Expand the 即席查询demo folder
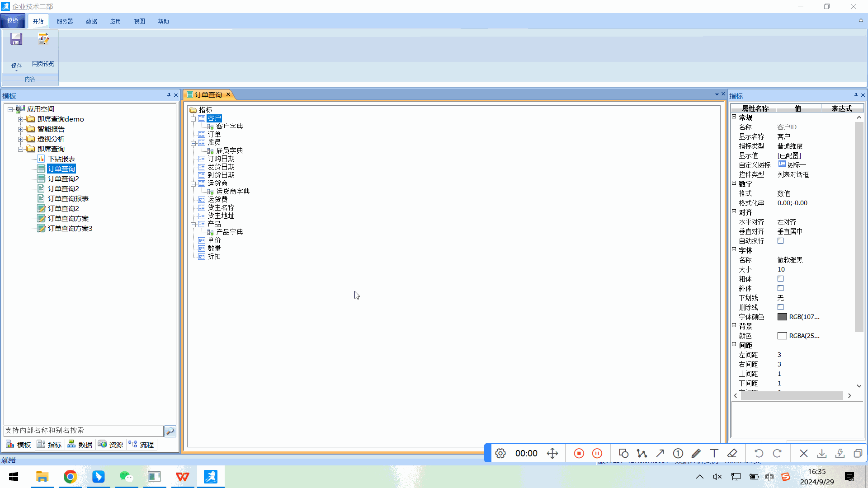Viewport: 868px width, 488px height. tap(20, 119)
